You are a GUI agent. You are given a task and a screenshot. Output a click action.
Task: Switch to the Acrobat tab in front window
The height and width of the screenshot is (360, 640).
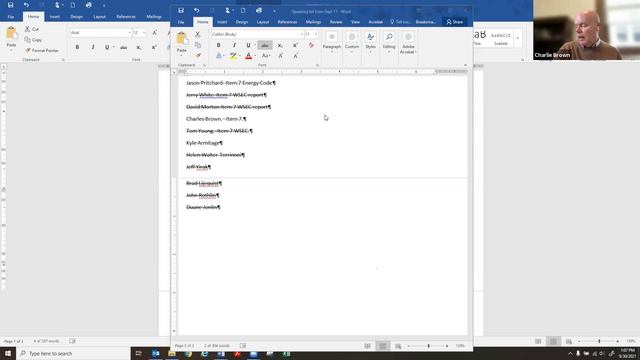point(376,22)
